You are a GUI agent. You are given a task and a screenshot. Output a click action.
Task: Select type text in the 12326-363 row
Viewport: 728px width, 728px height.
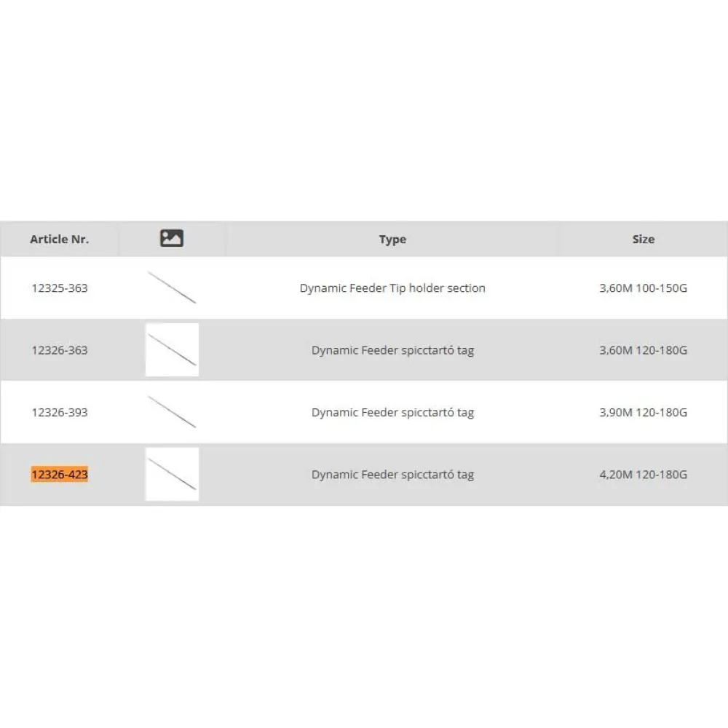[392, 350]
